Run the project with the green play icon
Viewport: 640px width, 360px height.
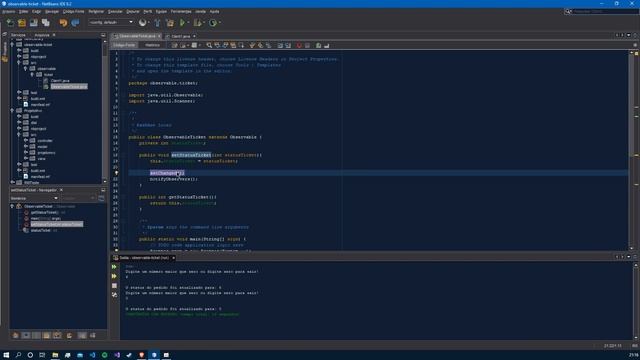pyautogui.click(x=182, y=23)
